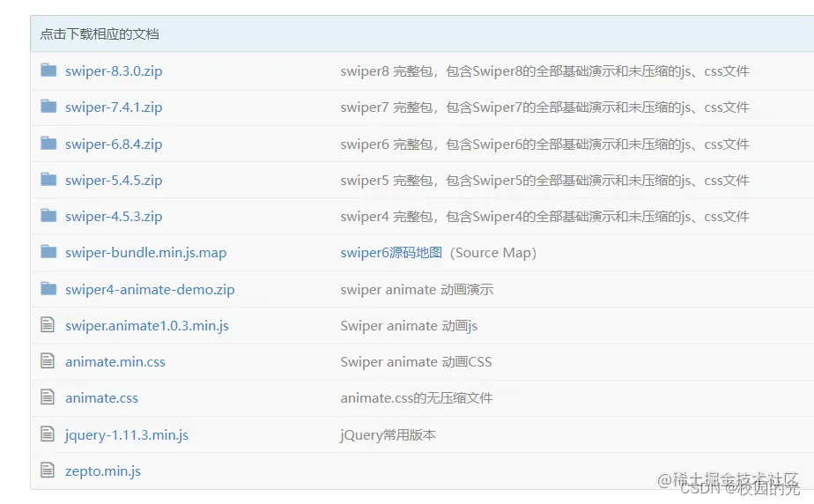Screen dimensions: 814x504
Task: Open the animate.min.css link
Action: click(x=115, y=362)
